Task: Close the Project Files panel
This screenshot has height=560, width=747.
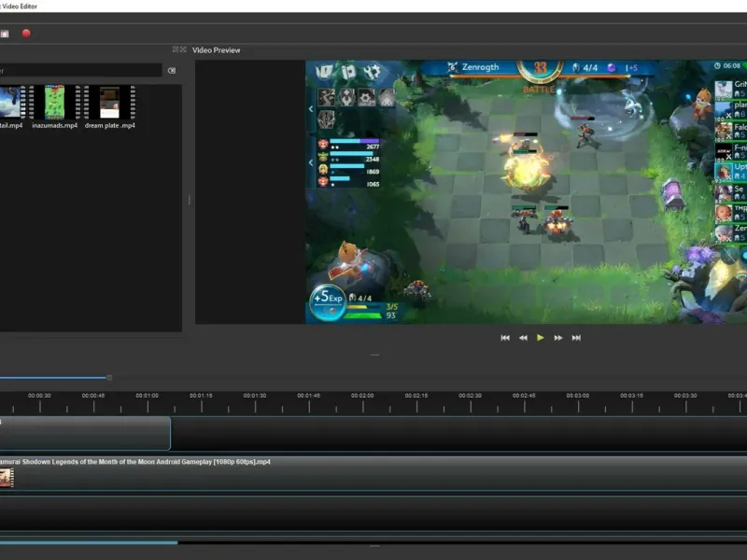Action: click(x=183, y=49)
